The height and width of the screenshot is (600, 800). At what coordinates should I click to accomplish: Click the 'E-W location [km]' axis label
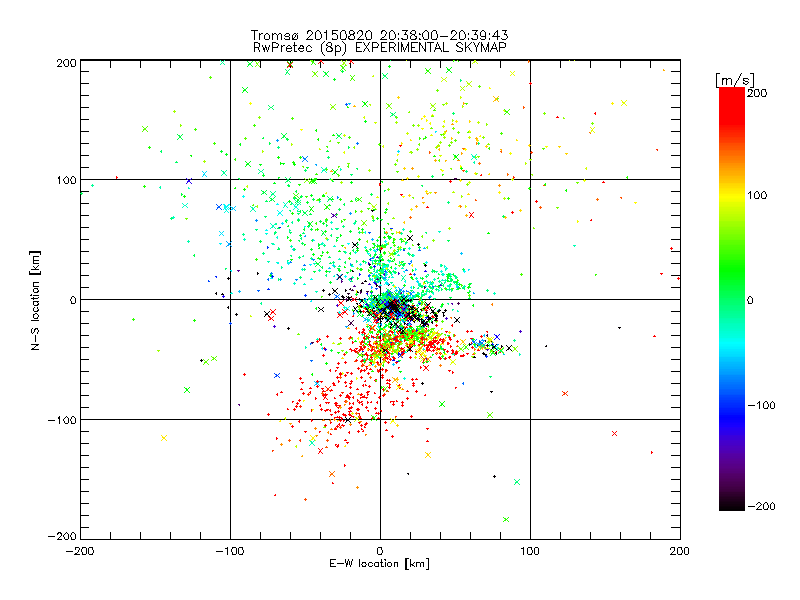pos(379,564)
